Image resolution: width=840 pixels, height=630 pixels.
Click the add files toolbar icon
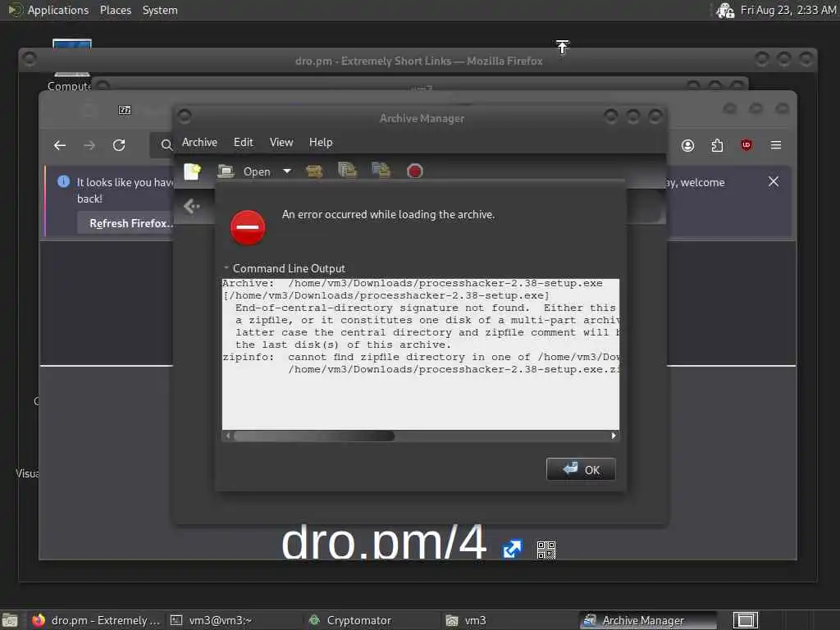click(347, 171)
